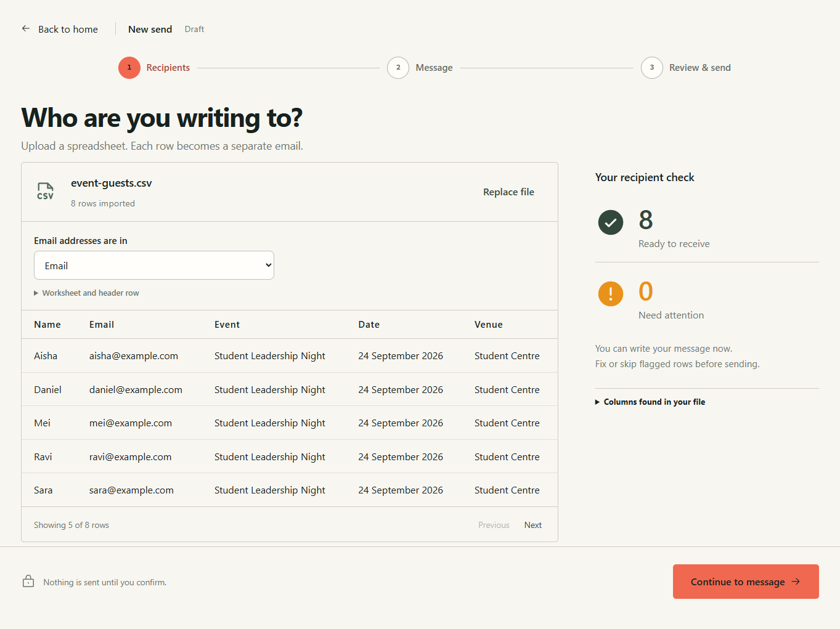The height and width of the screenshot is (629, 840).
Task: Click the CSV file icon
Action: 46,191
